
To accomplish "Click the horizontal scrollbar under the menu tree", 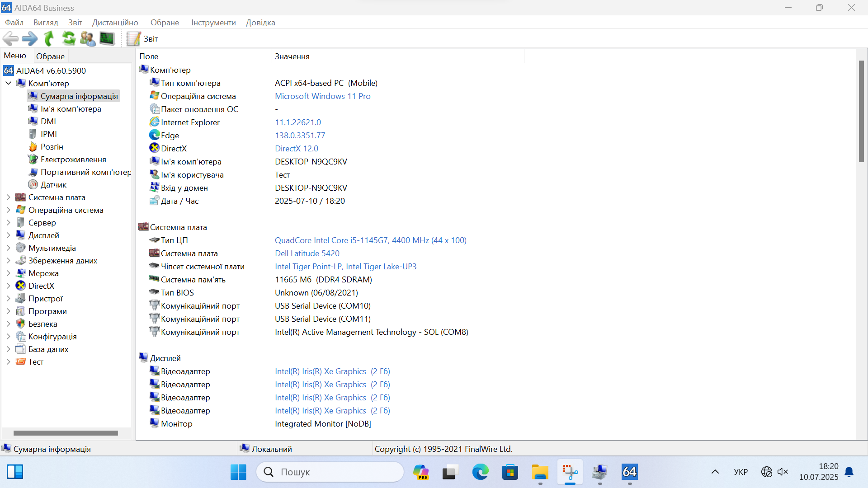I will point(66,433).
